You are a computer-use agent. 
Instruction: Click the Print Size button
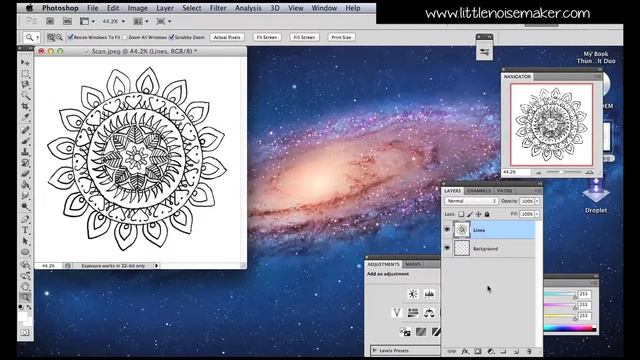[341, 37]
